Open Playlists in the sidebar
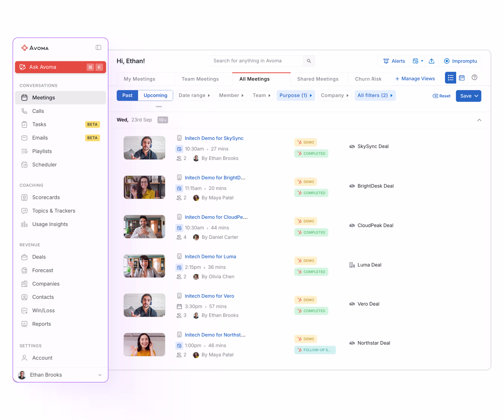 coord(60,151)
